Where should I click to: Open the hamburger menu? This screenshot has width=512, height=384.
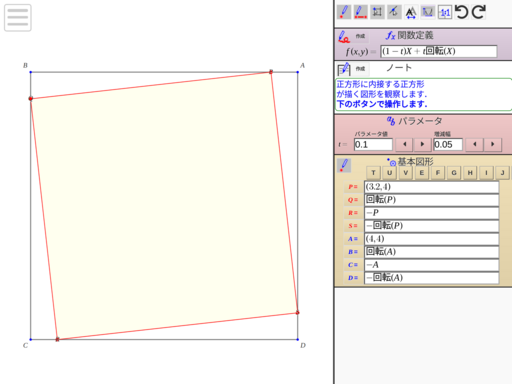click(18, 18)
